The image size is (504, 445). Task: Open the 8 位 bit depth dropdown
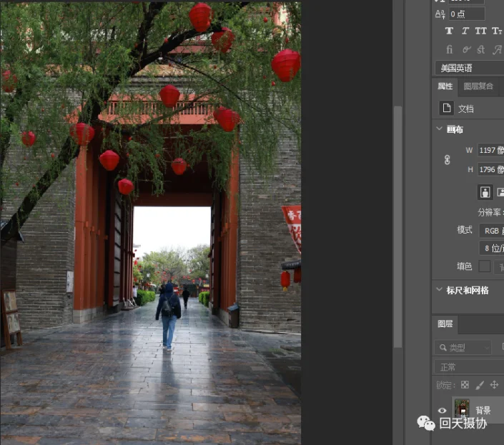(x=492, y=248)
